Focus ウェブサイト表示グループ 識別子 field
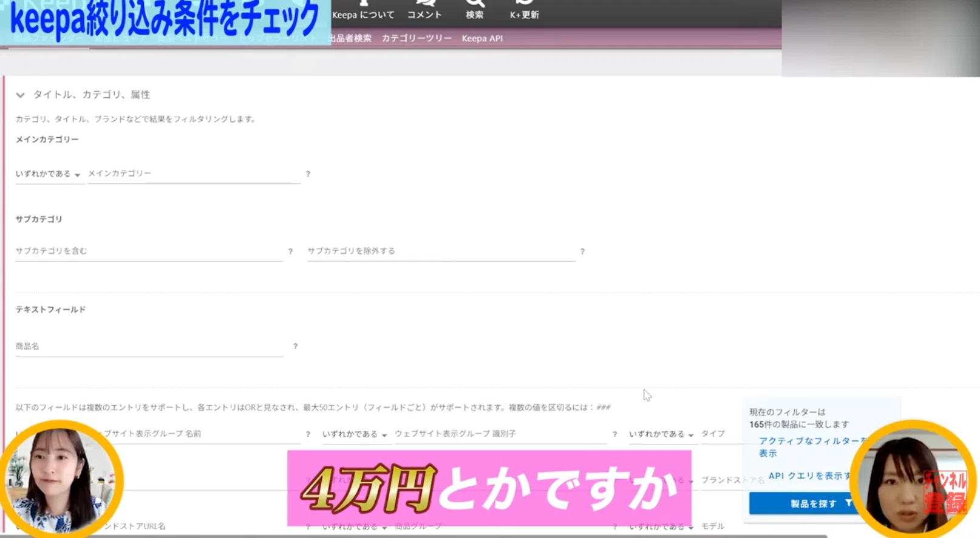The height and width of the screenshot is (538, 980). pyautogui.click(x=500, y=434)
